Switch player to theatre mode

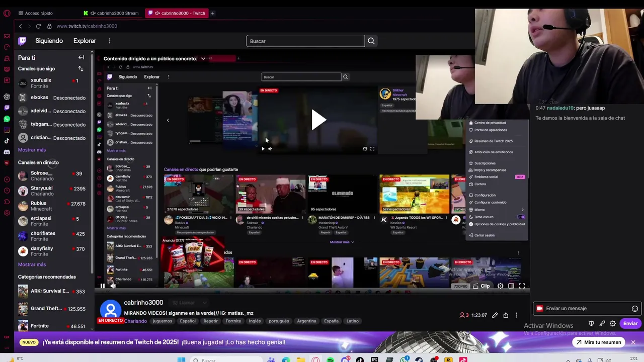click(511, 286)
